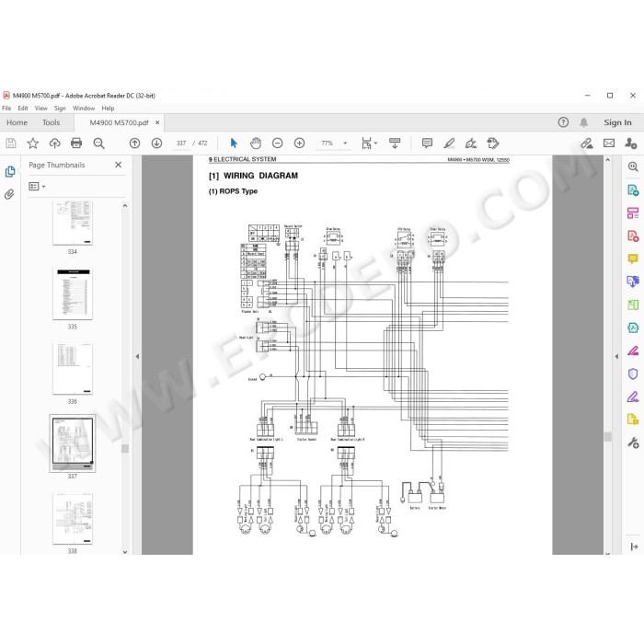Zoom in with the plus button
Viewport: 644px width, 644px height.
point(299,144)
